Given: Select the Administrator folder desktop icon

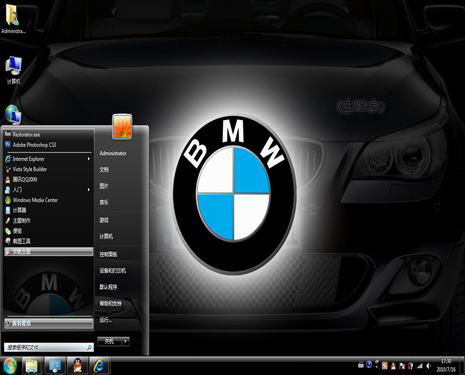Looking at the screenshot, I should [x=13, y=19].
